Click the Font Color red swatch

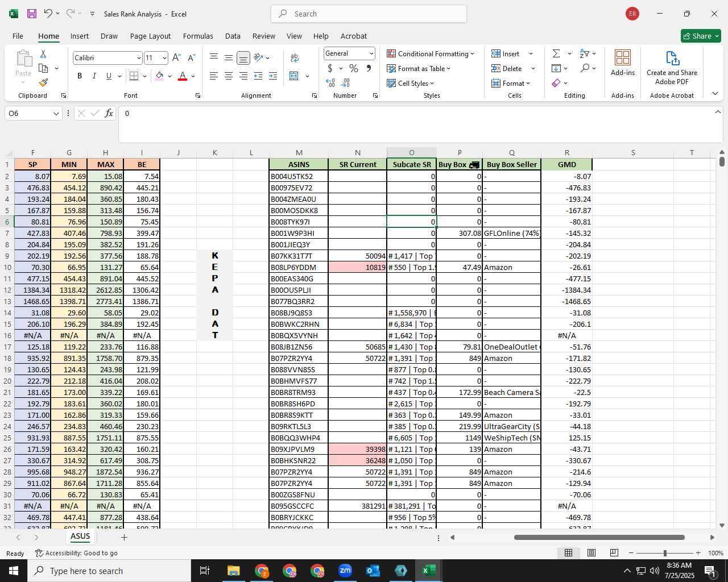click(x=183, y=76)
